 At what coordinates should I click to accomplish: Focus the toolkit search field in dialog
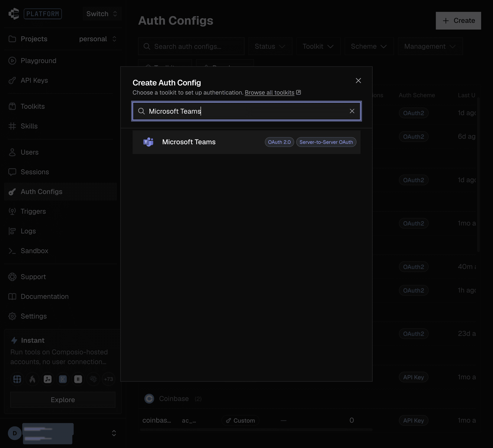point(246,111)
